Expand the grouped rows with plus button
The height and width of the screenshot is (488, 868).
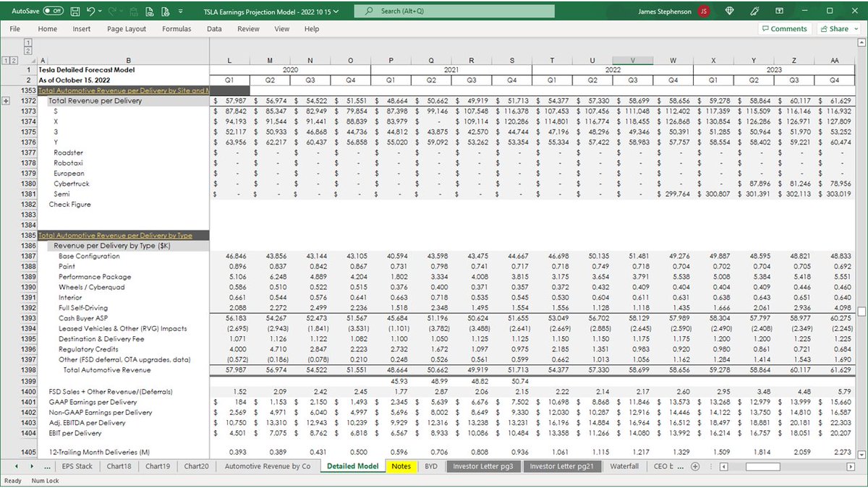(6, 101)
